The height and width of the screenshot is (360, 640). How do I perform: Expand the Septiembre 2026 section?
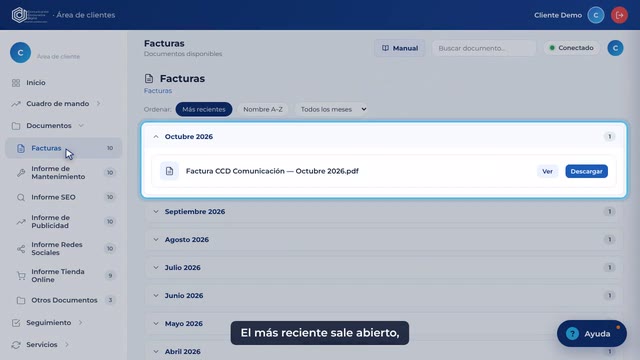pos(156,211)
